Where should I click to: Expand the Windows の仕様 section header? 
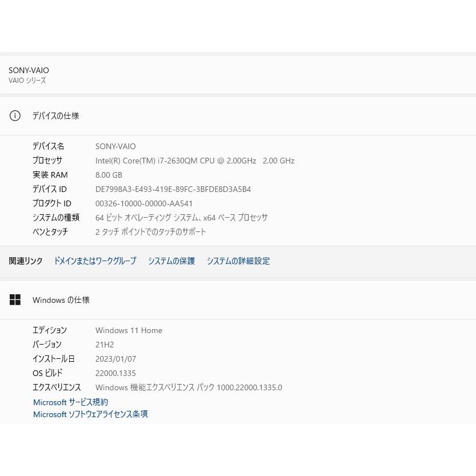[x=61, y=299]
